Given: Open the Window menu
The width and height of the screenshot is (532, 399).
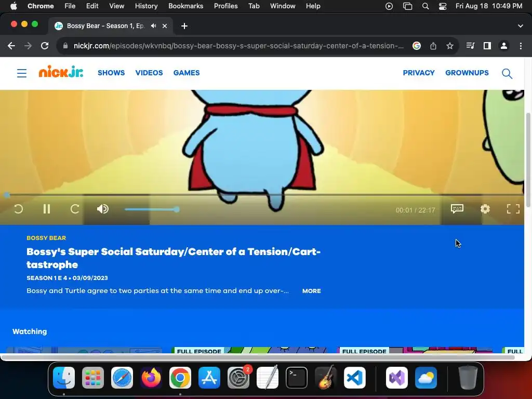Looking at the screenshot, I should [x=283, y=6].
